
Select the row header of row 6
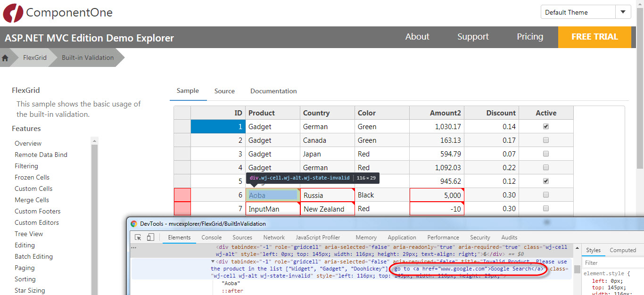click(x=182, y=195)
